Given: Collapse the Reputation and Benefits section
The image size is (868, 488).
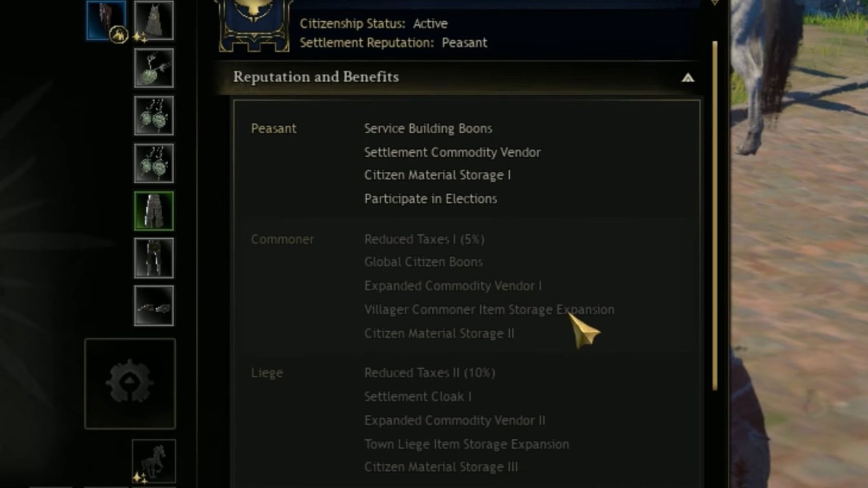Looking at the screenshot, I should coord(688,78).
